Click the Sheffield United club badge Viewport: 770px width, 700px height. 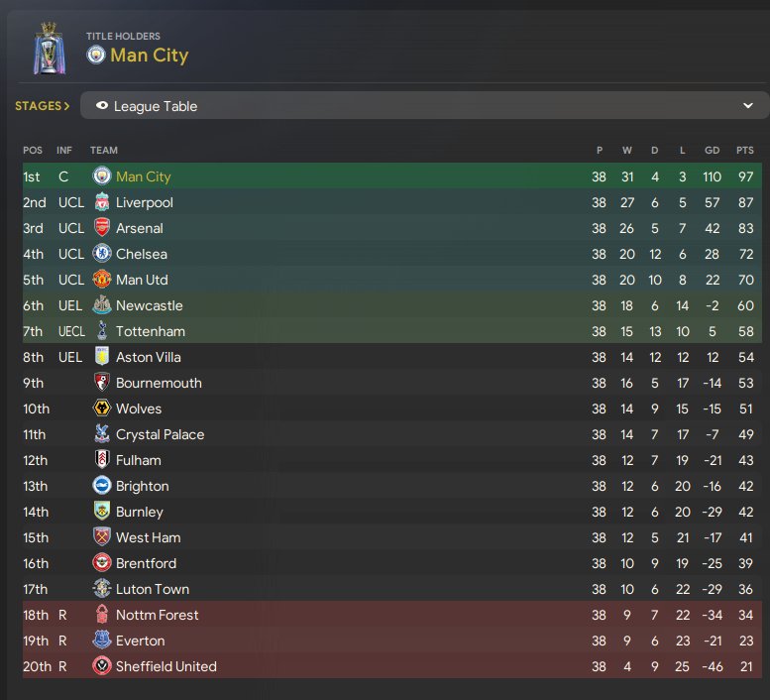click(x=102, y=666)
